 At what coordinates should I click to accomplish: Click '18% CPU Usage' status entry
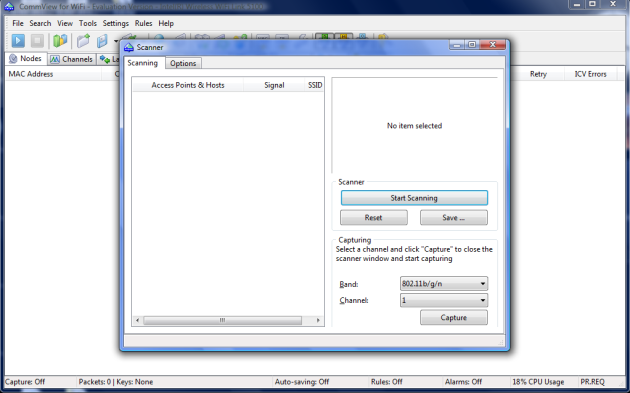[538, 382]
